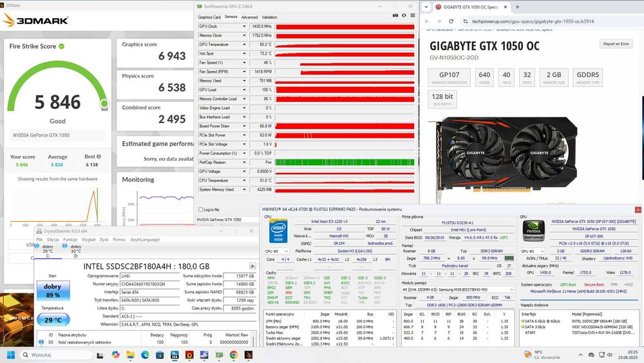Open the Hot Spot sensor dropdown
Viewport: 644px width, 363px height.
coord(244,54)
